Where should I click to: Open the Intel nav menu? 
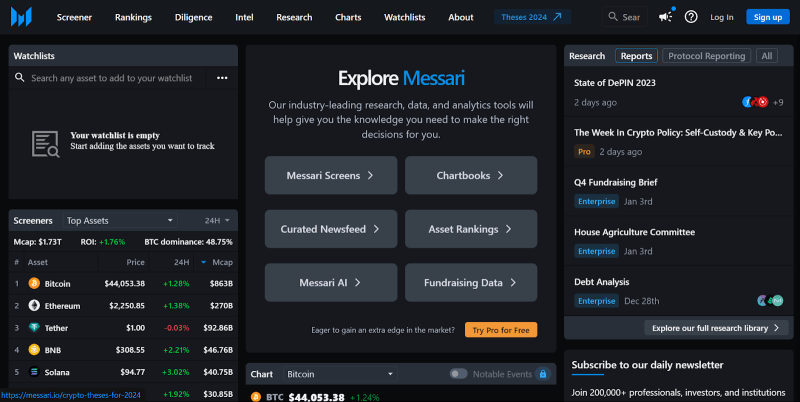(244, 17)
